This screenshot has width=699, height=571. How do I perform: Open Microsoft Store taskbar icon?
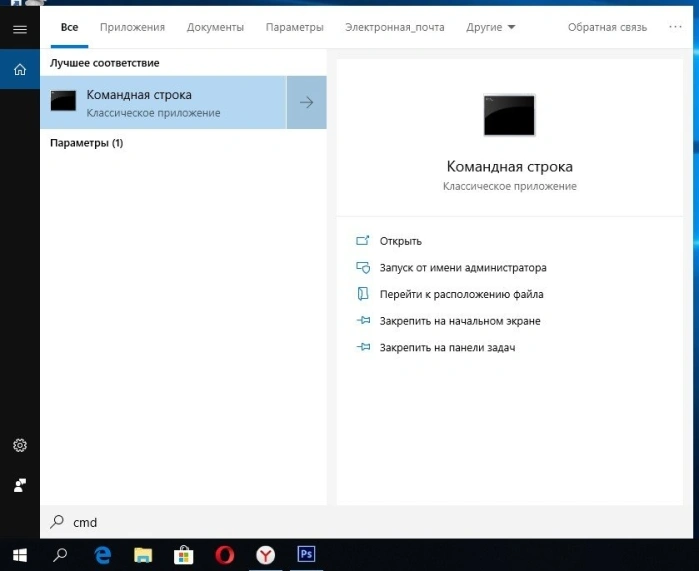pos(183,555)
